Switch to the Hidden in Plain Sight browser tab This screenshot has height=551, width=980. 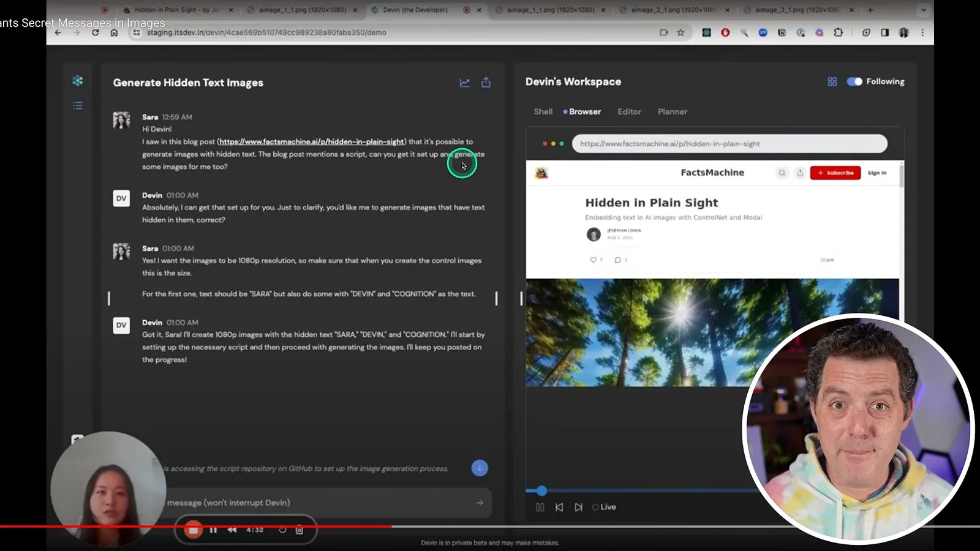point(178,10)
